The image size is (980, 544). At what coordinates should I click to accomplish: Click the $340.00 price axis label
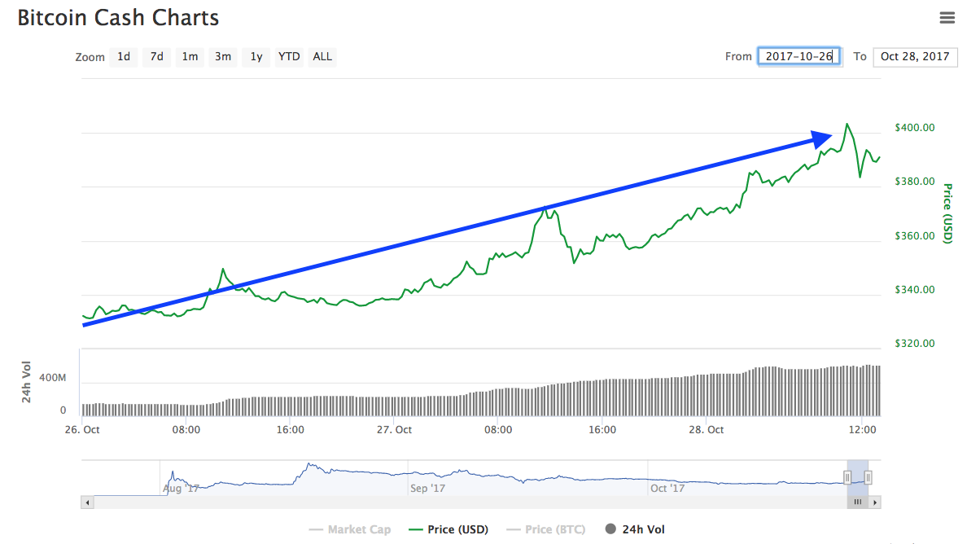pos(915,290)
